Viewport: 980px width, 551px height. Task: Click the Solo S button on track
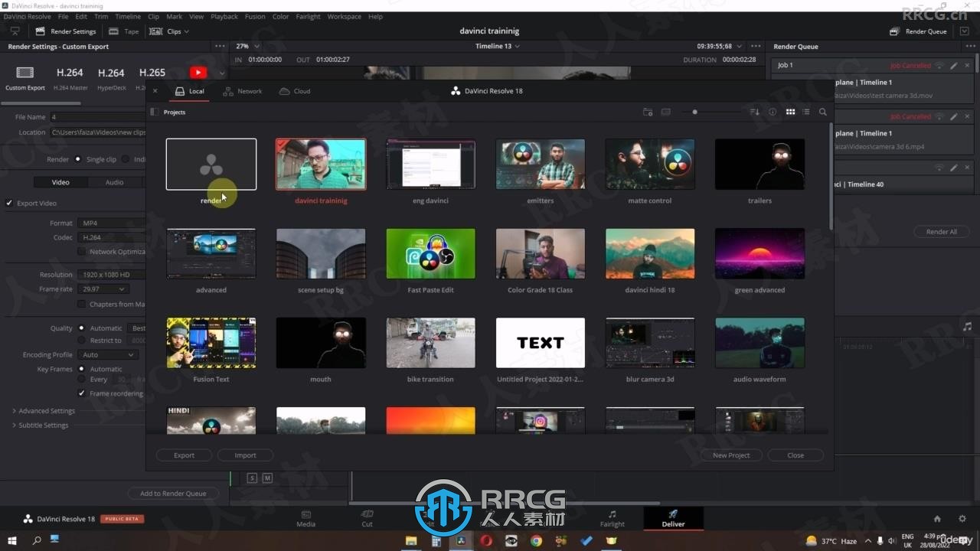click(x=252, y=478)
